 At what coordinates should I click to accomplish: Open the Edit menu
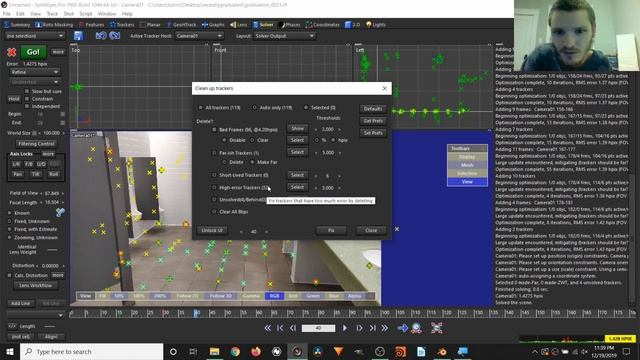[20, 13]
